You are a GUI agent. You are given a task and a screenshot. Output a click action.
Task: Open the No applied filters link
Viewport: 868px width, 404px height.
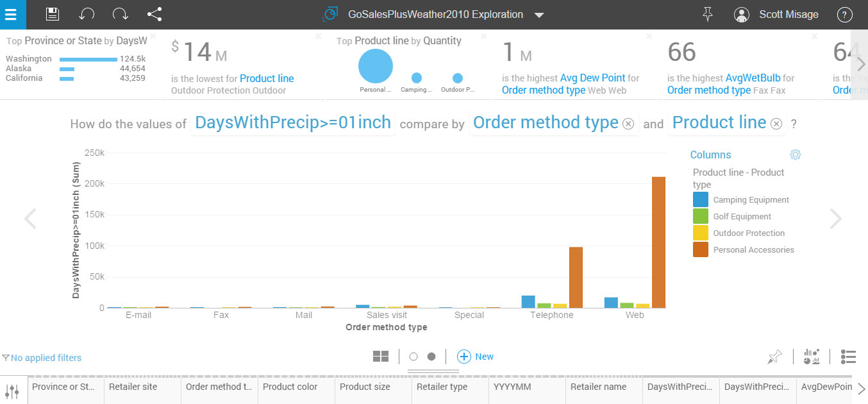click(x=46, y=358)
